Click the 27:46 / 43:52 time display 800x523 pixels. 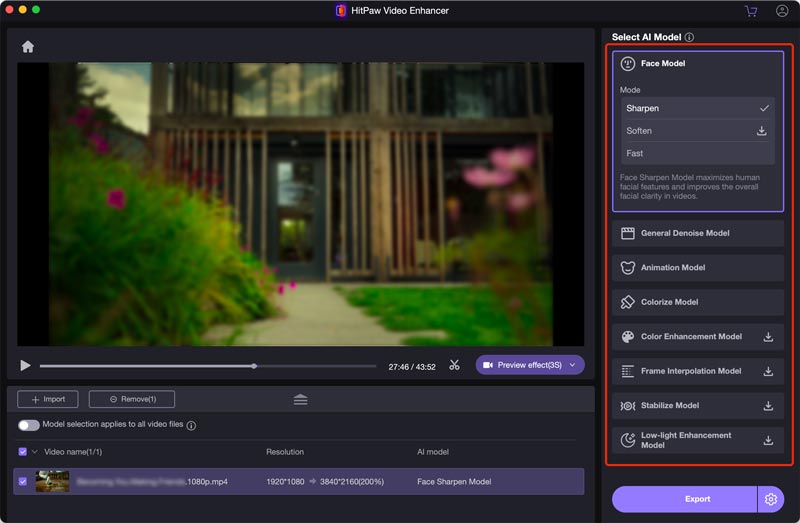tap(412, 367)
